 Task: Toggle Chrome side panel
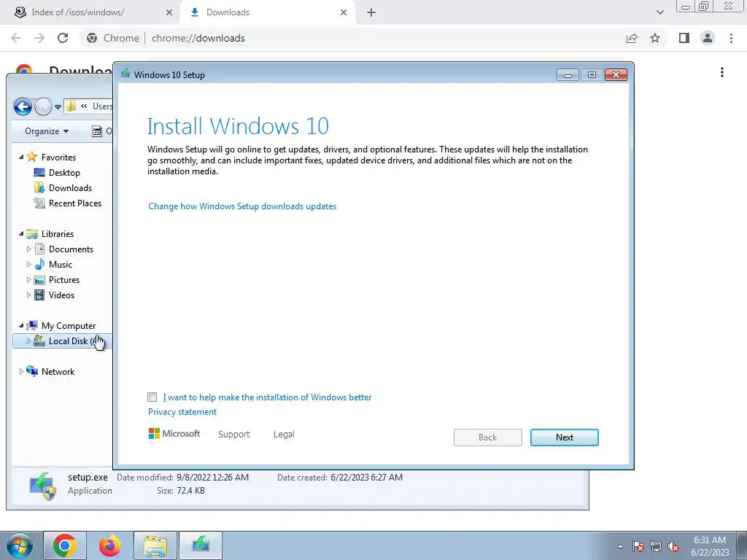(684, 38)
